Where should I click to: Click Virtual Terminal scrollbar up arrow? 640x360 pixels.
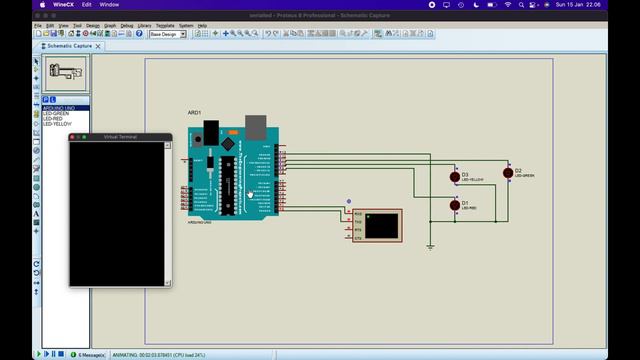(168, 145)
